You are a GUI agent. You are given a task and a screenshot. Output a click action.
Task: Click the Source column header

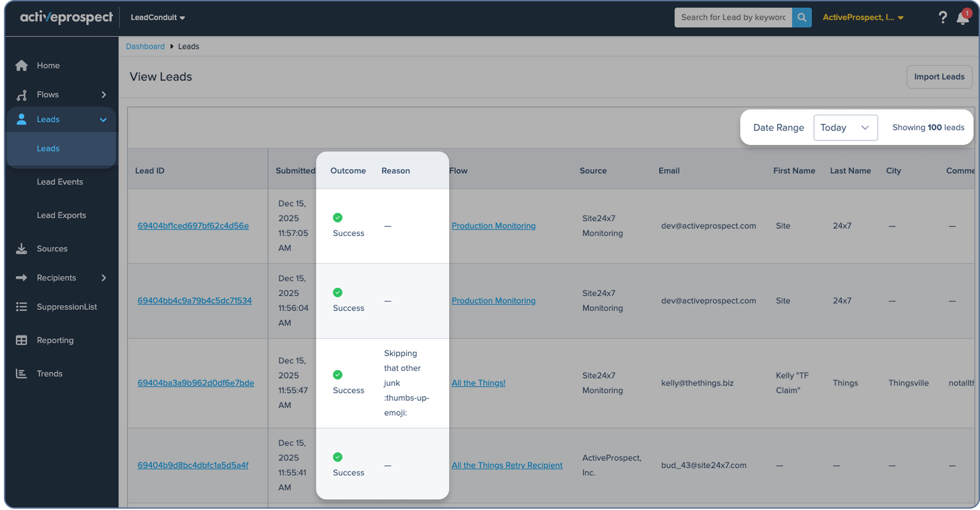[593, 171]
